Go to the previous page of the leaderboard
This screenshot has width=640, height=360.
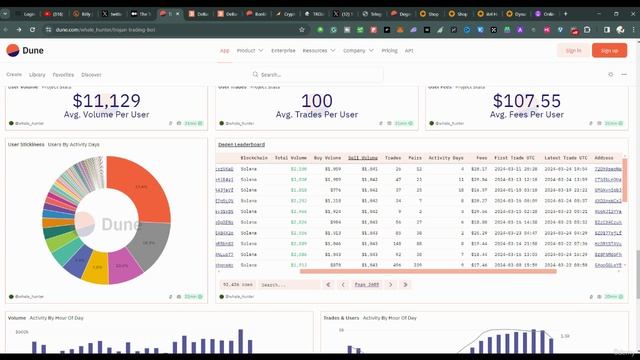point(343,284)
